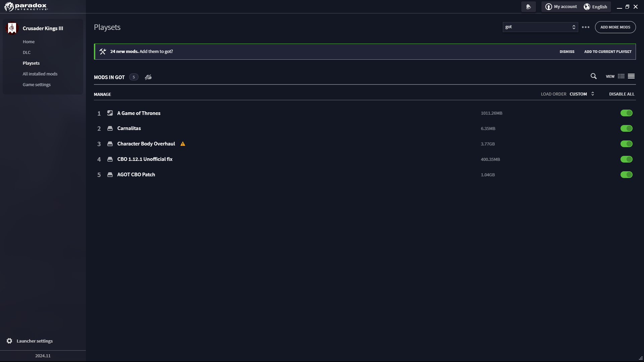This screenshot has height=362, width=644.
Task: Select Playsets in the sidebar
Action: pyautogui.click(x=31, y=63)
